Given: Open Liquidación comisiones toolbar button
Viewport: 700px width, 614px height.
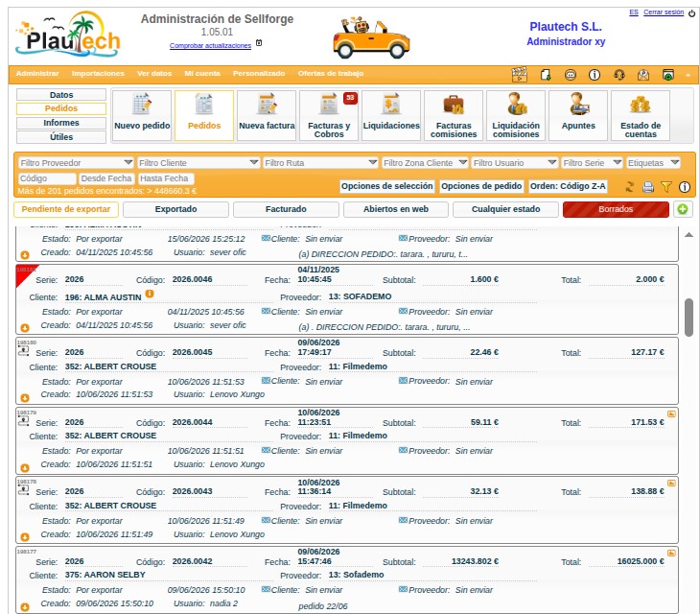Looking at the screenshot, I should click(516, 115).
